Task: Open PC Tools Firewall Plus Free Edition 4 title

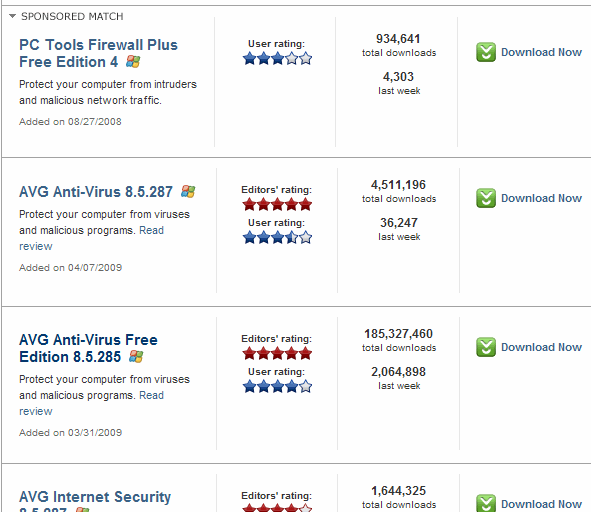Action: coord(98,53)
